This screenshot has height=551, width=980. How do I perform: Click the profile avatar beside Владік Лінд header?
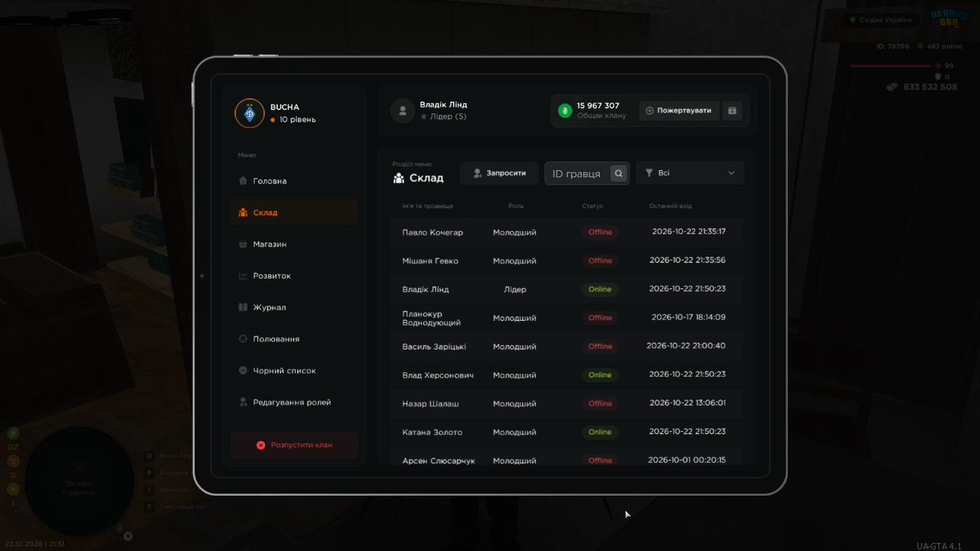click(x=403, y=110)
